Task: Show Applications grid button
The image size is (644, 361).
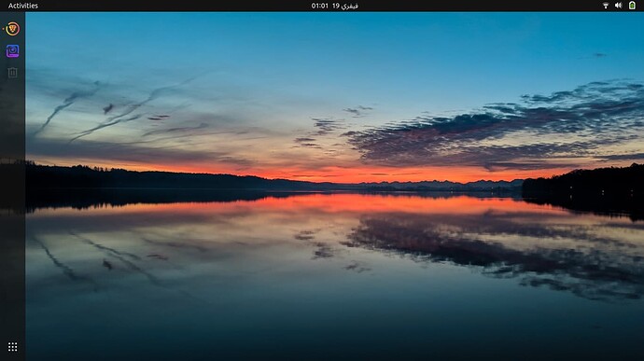Action: click(13, 347)
